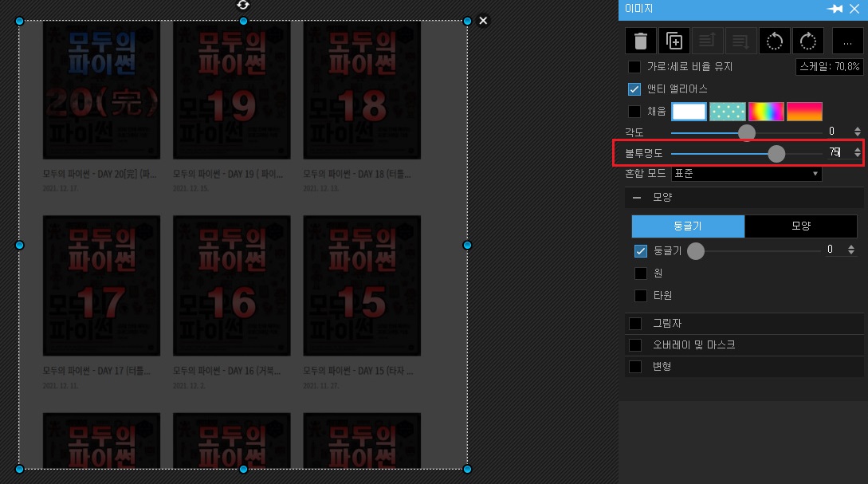The width and height of the screenshot is (868, 484).
Task: Click the right-middle selection handle
Action: pyautogui.click(x=467, y=246)
